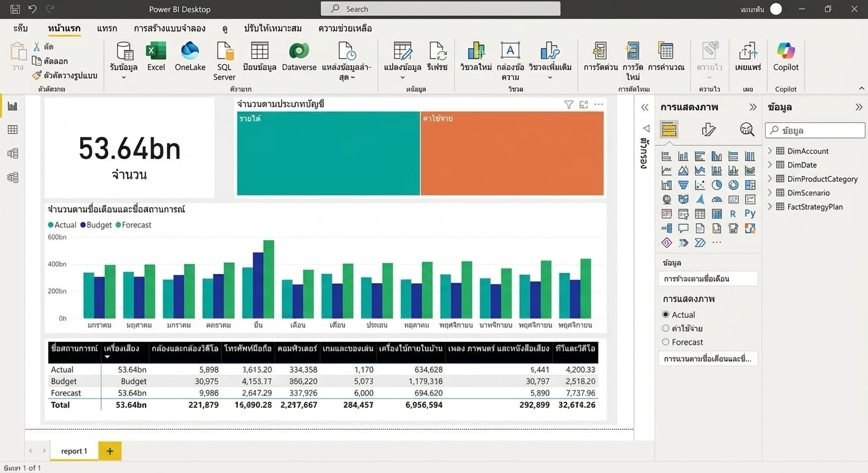This screenshot has width=868, height=473.
Task: Select the R script visual
Action: coord(733,214)
